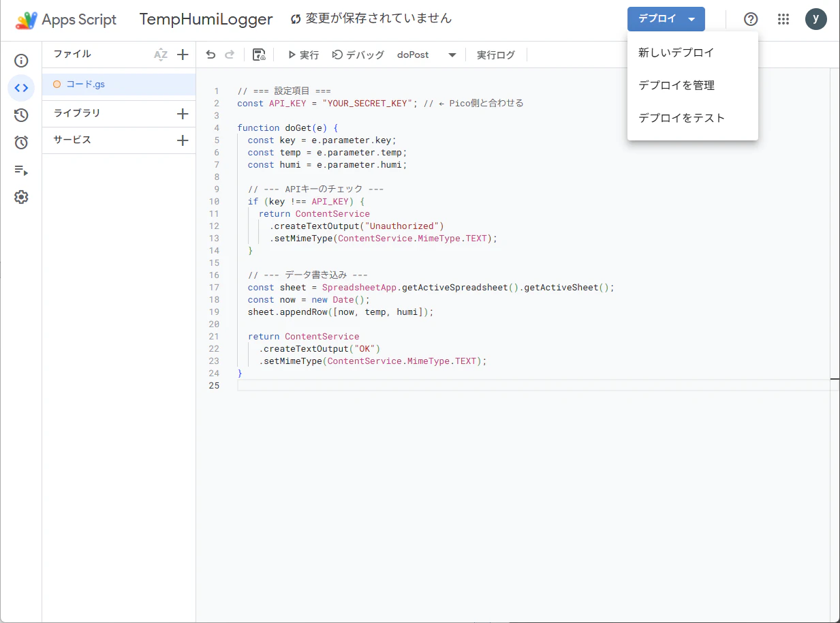Start debugging with デバッグ button

point(358,55)
